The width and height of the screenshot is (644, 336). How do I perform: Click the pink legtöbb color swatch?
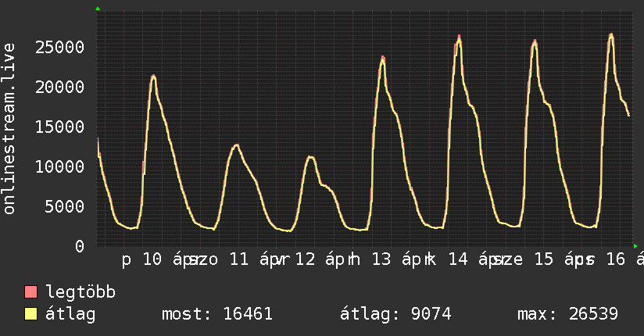click(x=30, y=292)
